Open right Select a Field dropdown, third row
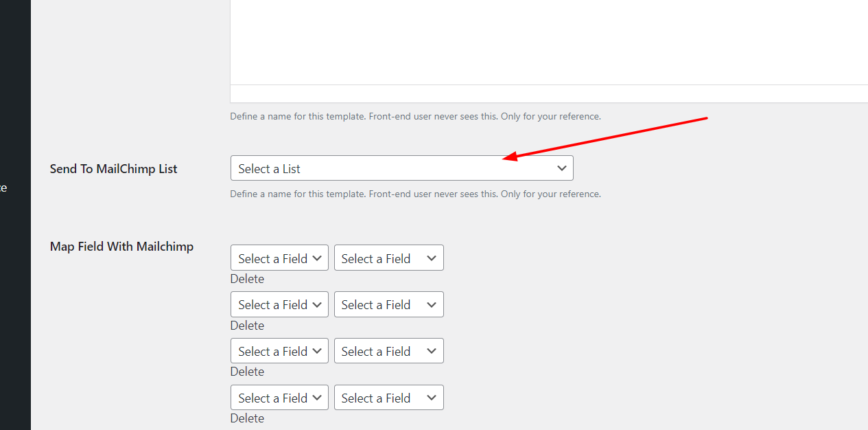 point(388,351)
